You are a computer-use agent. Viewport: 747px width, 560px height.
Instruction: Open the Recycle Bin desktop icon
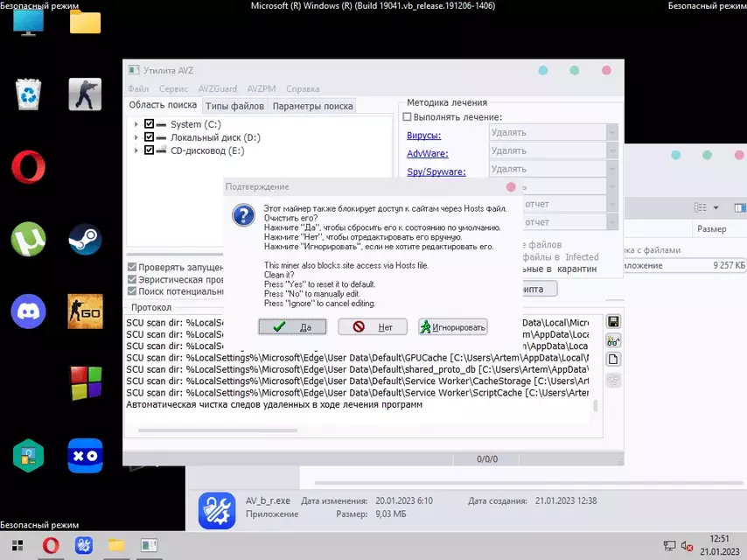[28, 94]
